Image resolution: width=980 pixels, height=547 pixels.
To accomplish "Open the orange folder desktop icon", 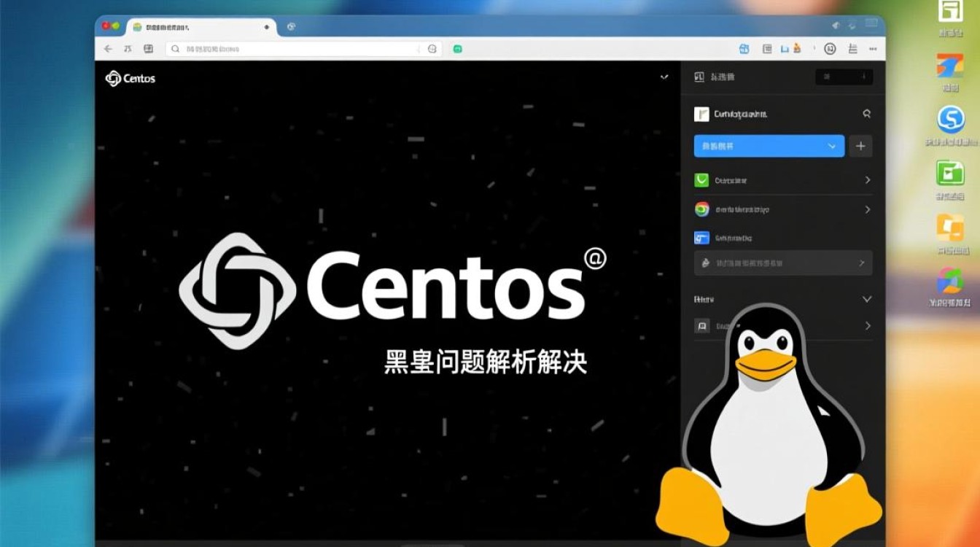I will pyautogui.click(x=951, y=228).
